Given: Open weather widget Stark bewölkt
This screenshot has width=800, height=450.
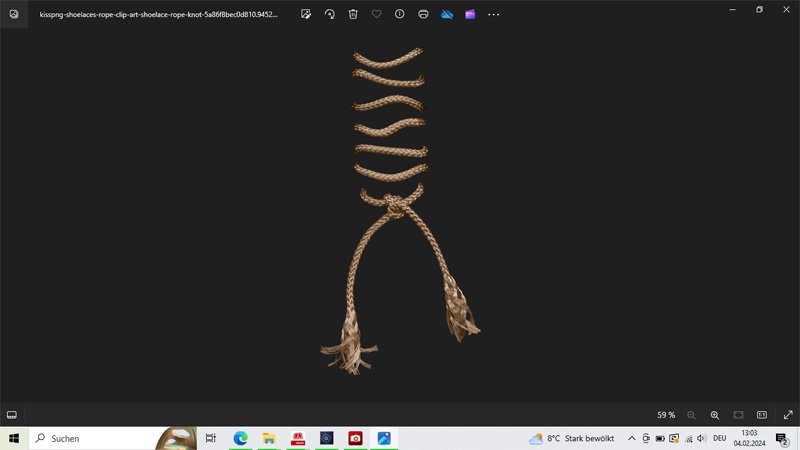Looking at the screenshot, I should (572, 438).
